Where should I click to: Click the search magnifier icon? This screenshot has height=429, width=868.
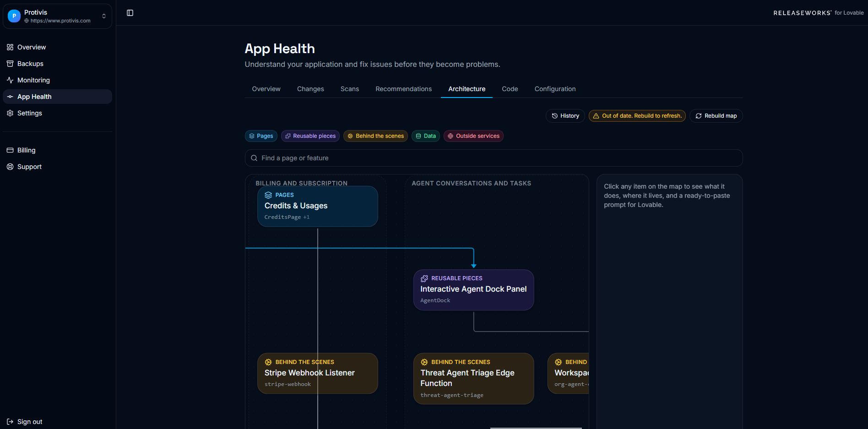254,158
